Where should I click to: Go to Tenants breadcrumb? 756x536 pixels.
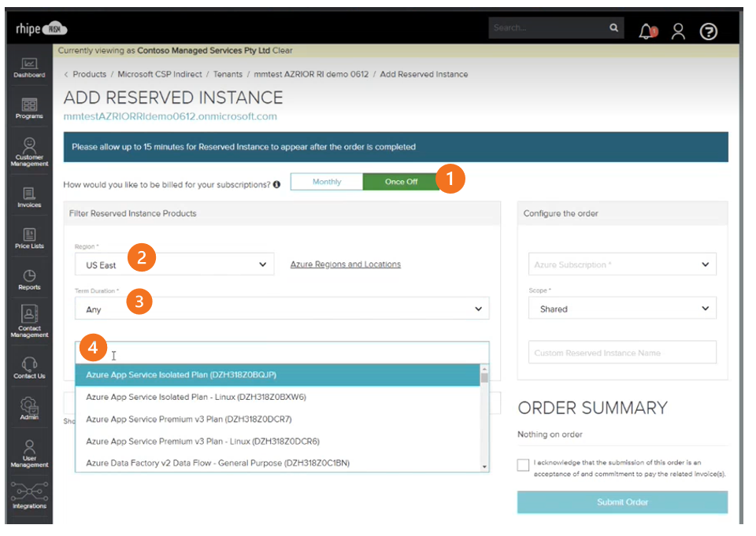[228, 74]
